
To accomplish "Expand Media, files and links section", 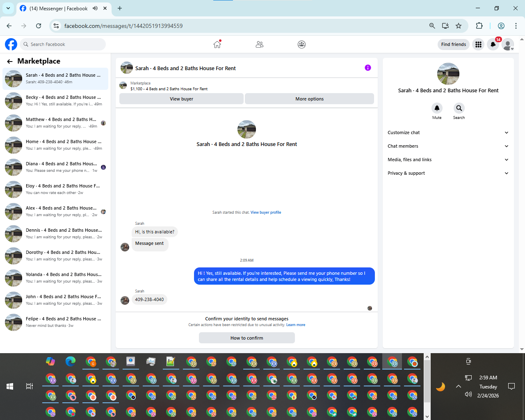I will point(448,160).
